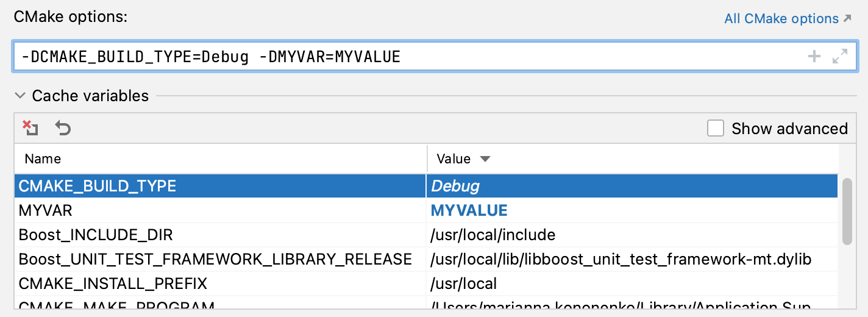Screen dimensions: 868x317
Task: Click the Debug value cell
Action: (633, 186)
